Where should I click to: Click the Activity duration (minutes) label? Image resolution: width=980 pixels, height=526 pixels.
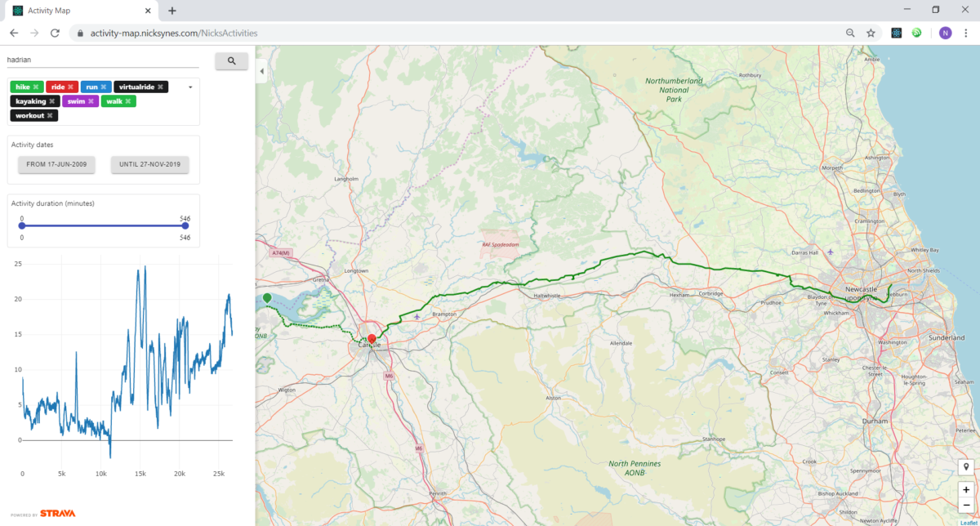point(51,203)
